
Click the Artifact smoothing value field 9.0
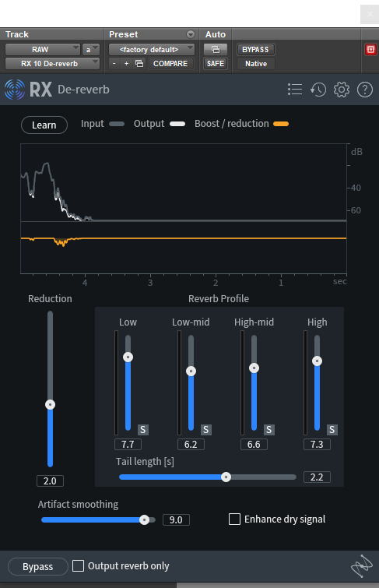tap(176, 520)
